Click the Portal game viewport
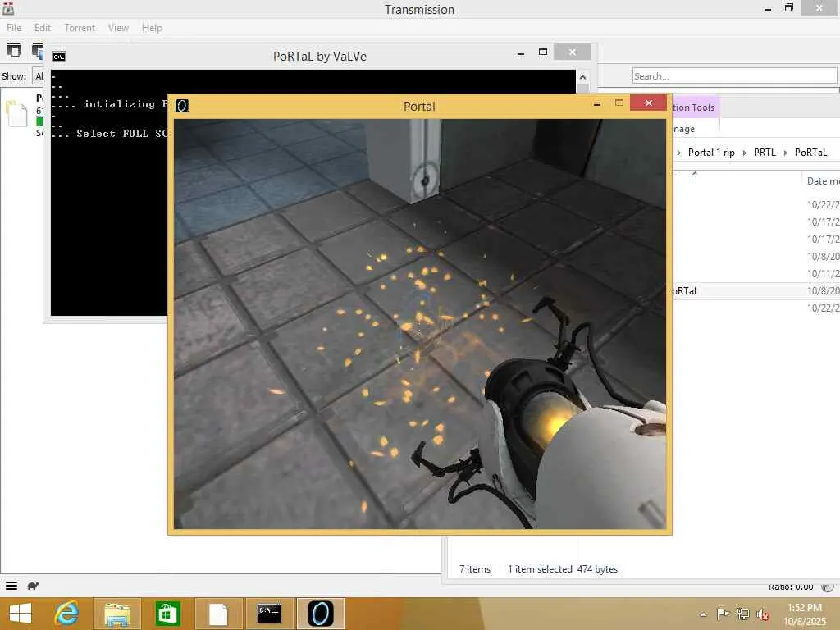Viewport: 840px width, 630px height. (419, 323)
